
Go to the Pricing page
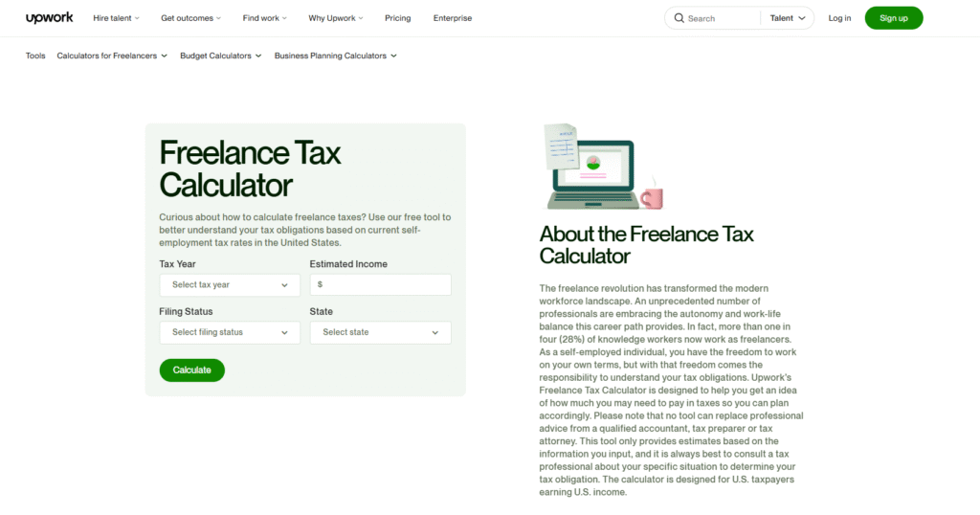click(397, 18)
